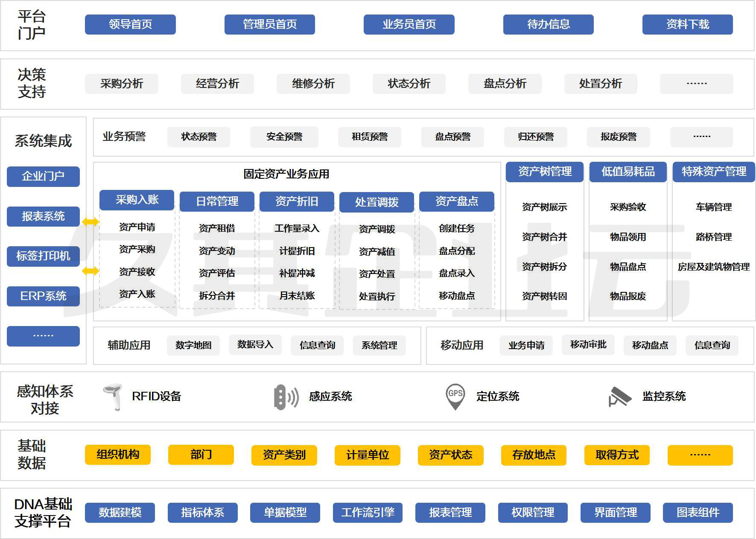
Task: Click the 标签打印机 integration button
Action: tap(43, 256)
